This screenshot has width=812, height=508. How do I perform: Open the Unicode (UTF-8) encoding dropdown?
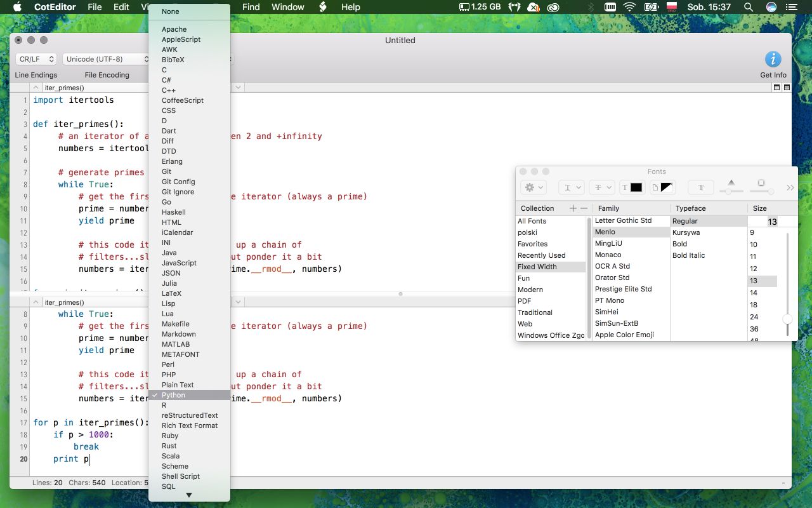(105, 59)
